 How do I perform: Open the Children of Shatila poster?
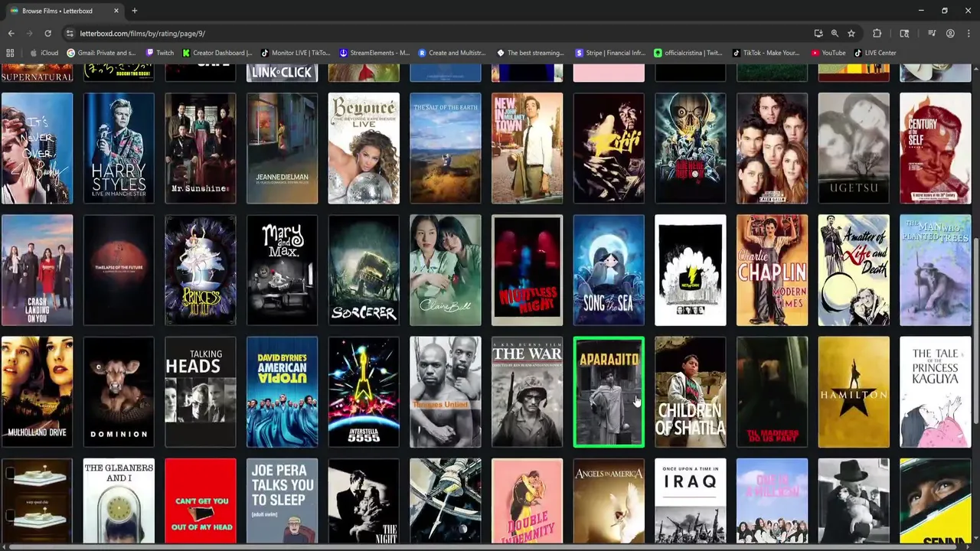click(691, 392)
